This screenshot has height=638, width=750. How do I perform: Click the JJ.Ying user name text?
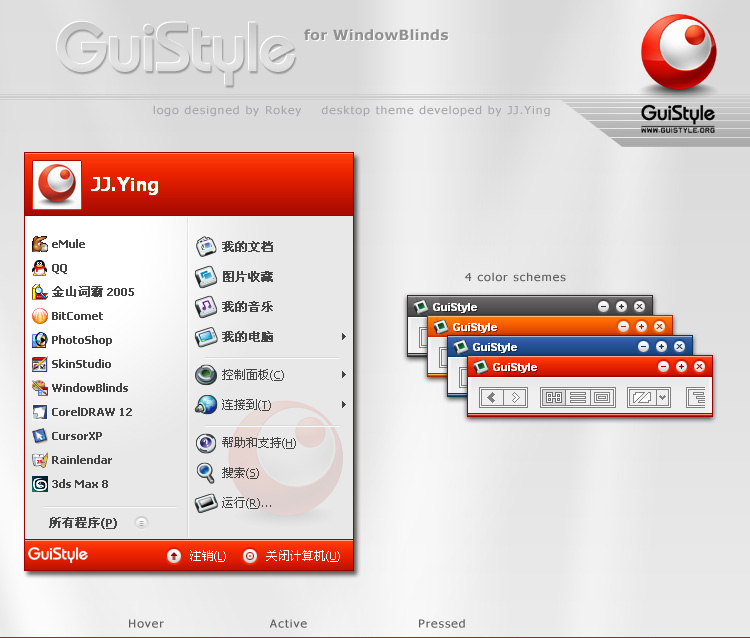(125, 185)
